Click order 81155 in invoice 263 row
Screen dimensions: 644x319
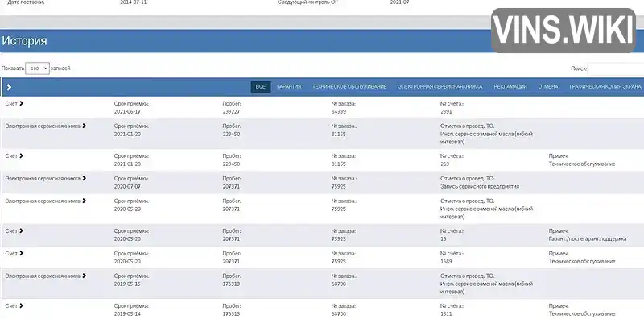tap(339, 164)
